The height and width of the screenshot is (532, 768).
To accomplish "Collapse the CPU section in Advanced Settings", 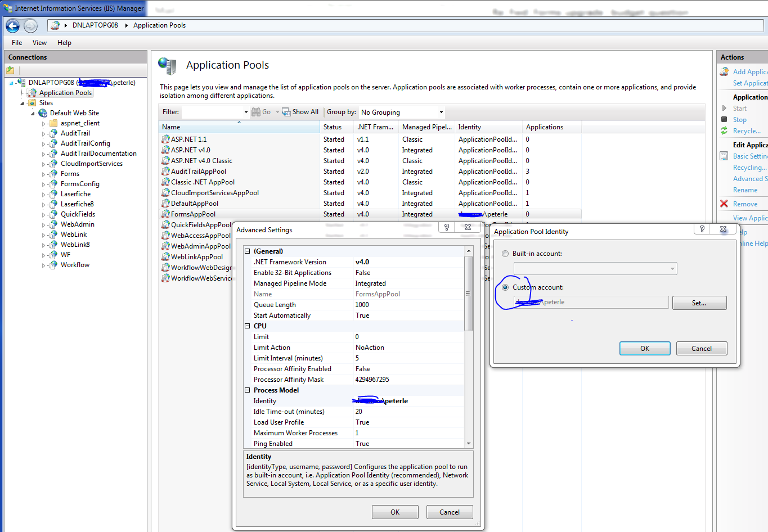I will pos(247,326).
